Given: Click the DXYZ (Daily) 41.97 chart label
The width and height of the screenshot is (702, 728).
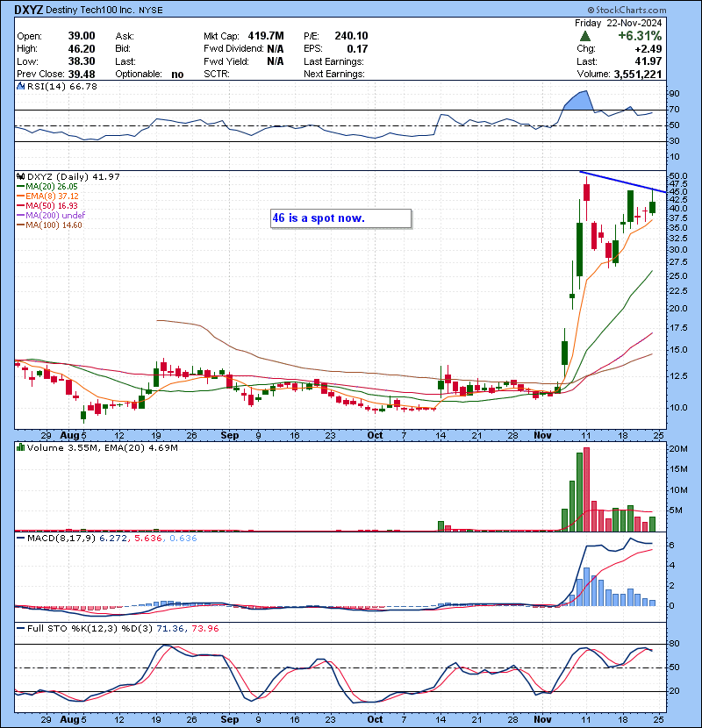Looking at the screenshot, I should [x=74, y=176].
